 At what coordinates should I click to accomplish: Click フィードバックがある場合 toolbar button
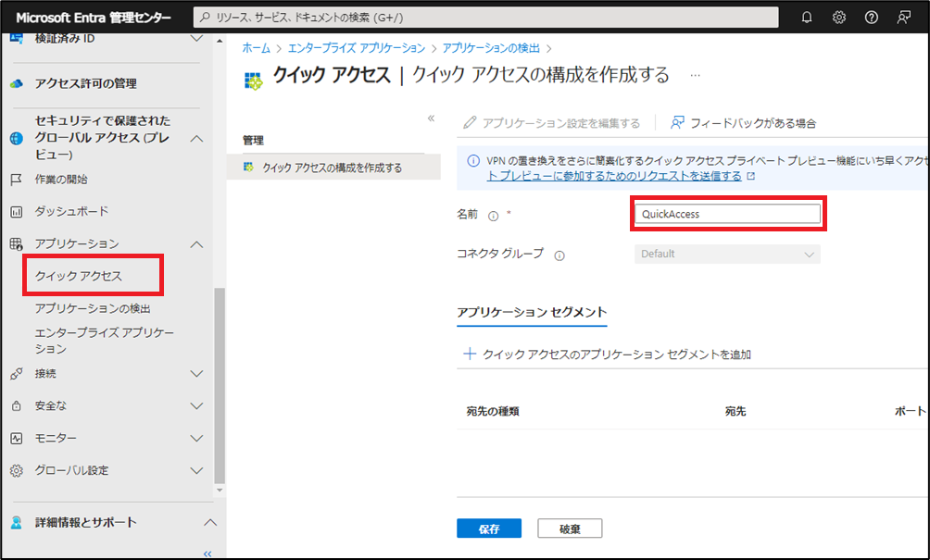[x=743, y=123]
